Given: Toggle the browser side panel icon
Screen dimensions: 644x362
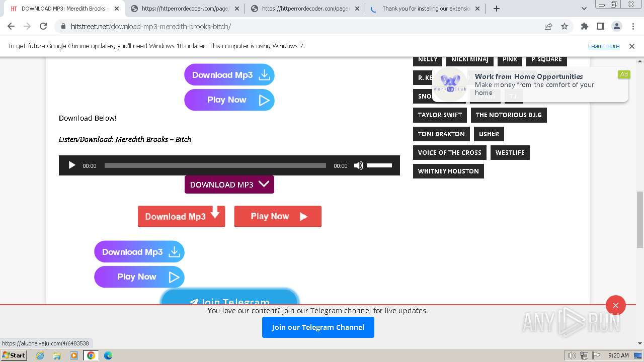Looking at the screenshot, I should pyautogui.click(x=601, y=27).
